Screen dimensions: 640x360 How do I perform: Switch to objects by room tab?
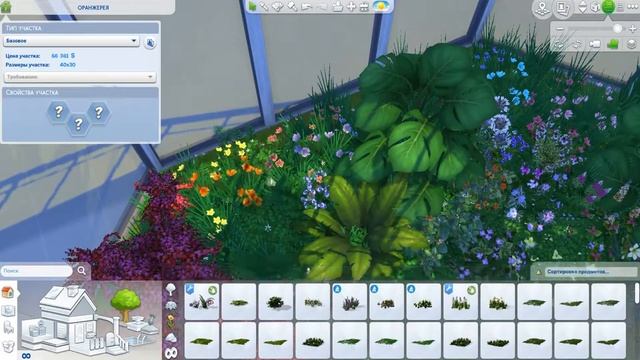pos(8,310)
